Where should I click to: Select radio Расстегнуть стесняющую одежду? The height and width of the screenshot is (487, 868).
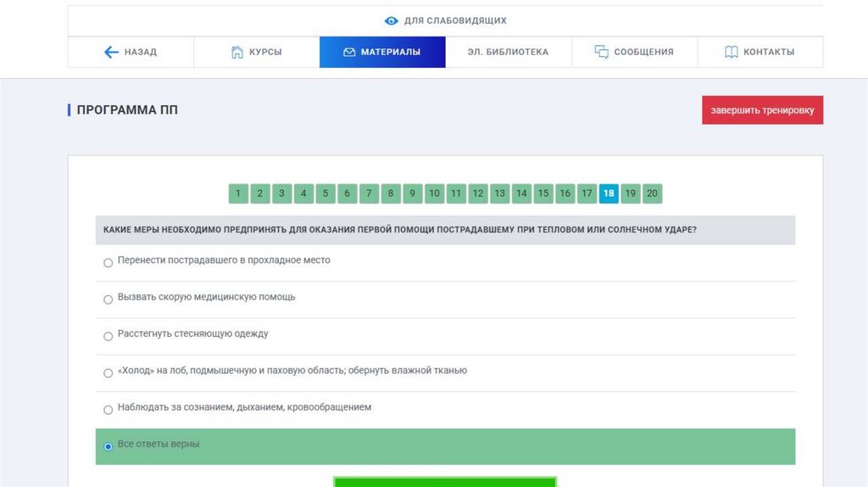tap(108, 336)
